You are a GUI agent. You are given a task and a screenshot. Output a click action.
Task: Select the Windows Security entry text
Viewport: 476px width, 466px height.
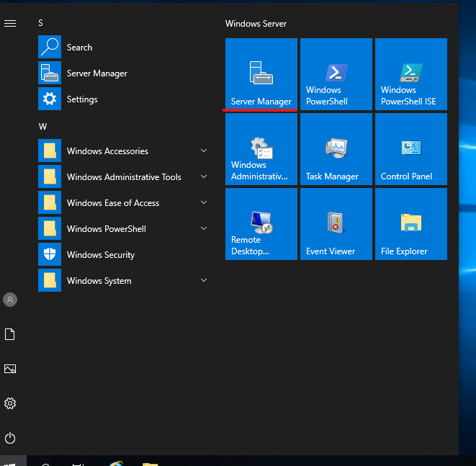click(101, 255)
